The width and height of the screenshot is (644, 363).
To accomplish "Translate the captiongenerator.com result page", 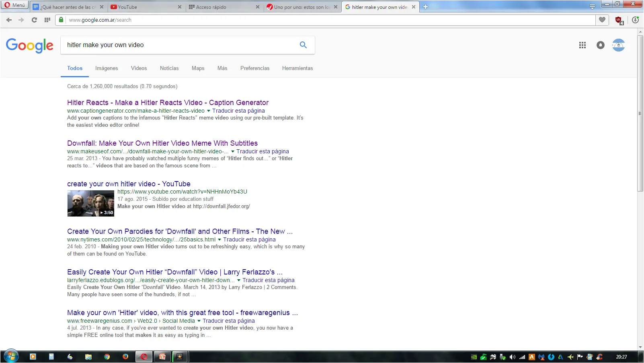I will tap(238, 111).
